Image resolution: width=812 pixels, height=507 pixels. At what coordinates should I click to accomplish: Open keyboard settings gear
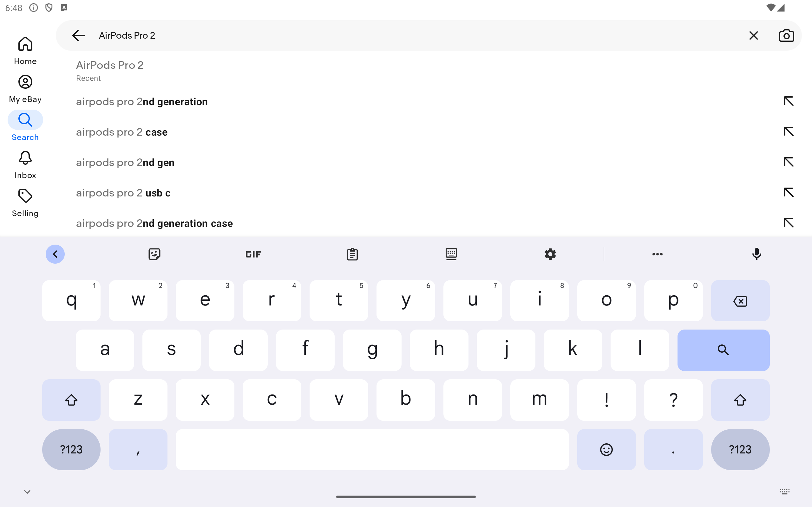coord(550,254)
